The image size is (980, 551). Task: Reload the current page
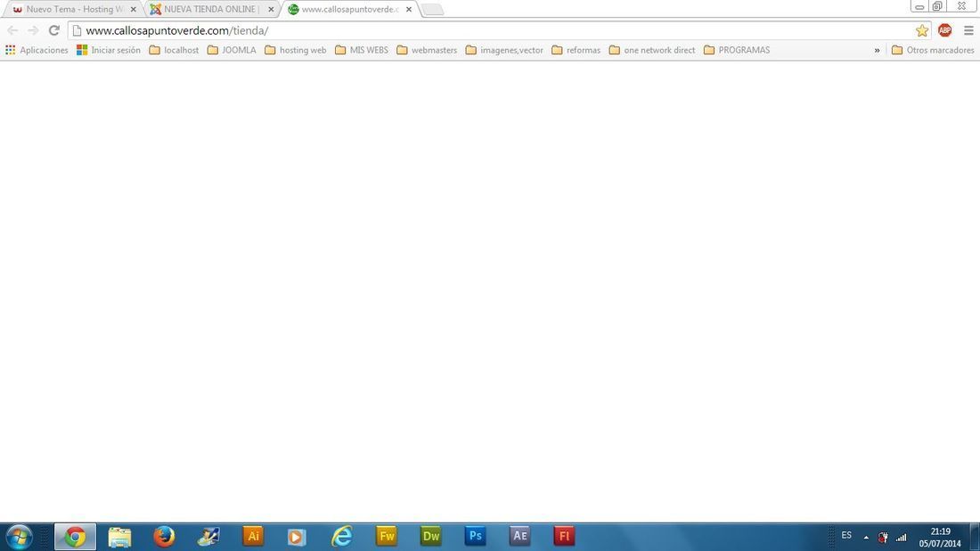point(53,30)
